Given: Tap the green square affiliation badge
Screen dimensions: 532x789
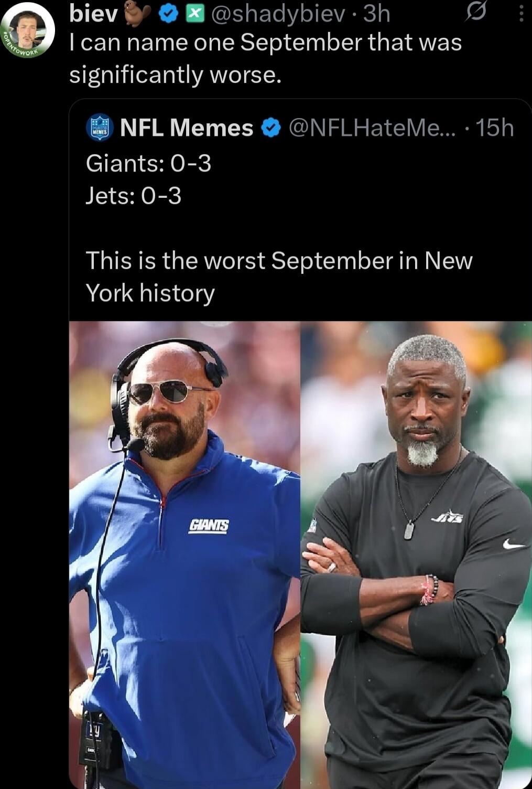Looking at the screenshot, I should [x=195, y=15].
